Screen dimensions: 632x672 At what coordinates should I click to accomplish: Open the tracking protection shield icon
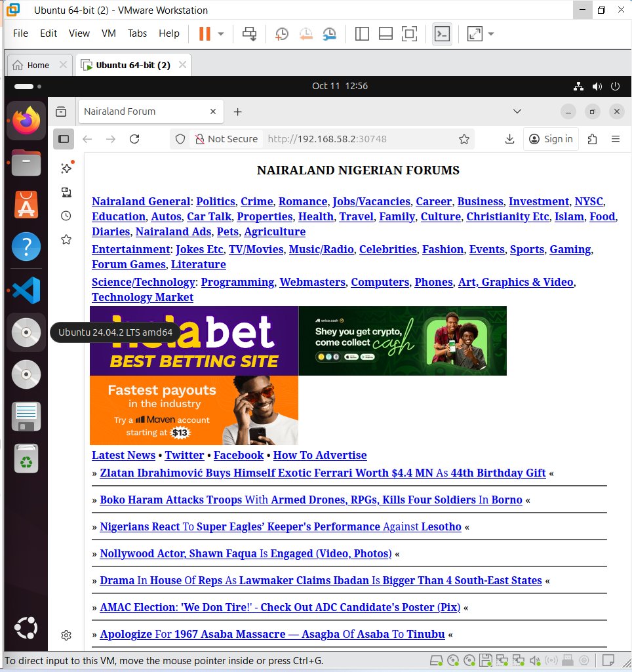tap(180, 139)
